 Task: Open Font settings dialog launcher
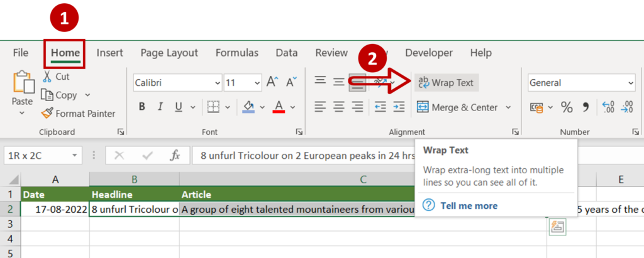pos(299,132)
